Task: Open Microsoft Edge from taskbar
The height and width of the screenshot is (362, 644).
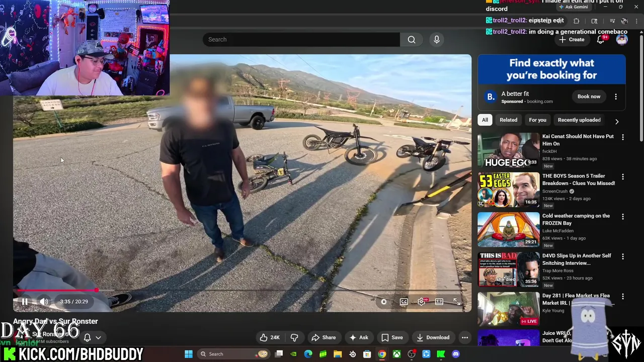Action: [308, 354]
